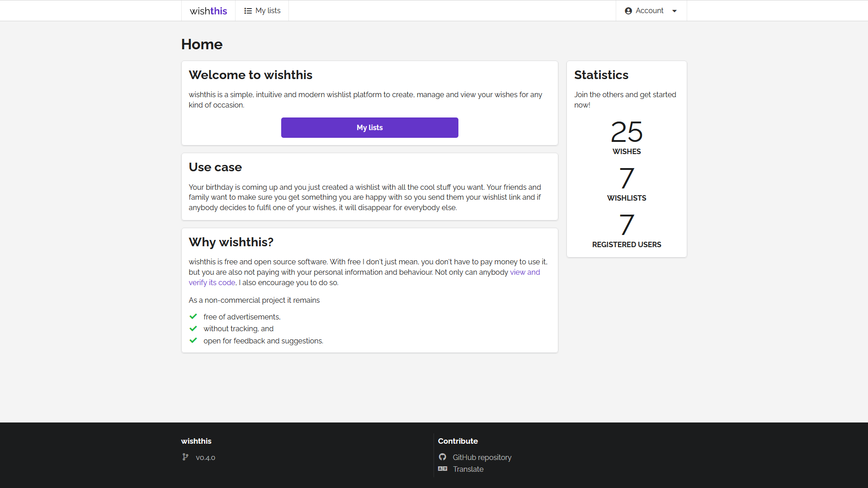
Task: Open the Translate link in footer
Action: [x=468, y=469]
